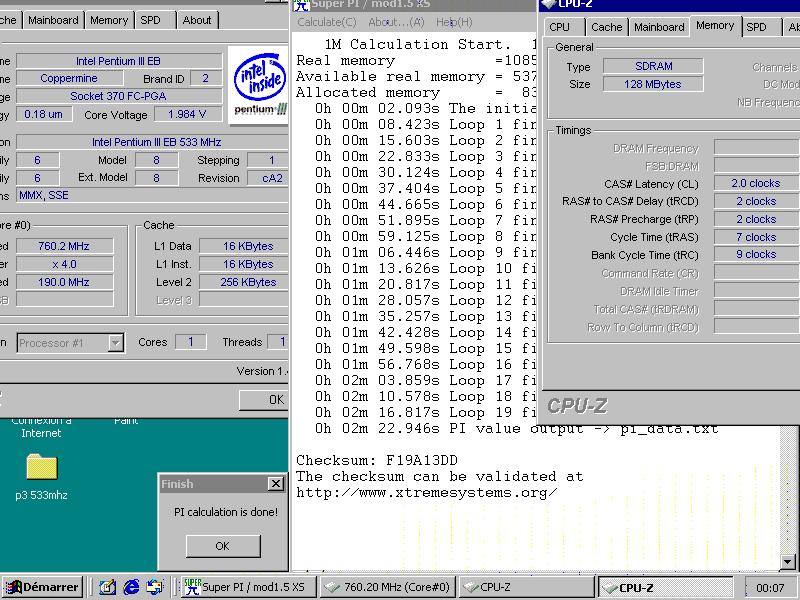Open Calculate(C) menu in Super PI

pos(327,22)
